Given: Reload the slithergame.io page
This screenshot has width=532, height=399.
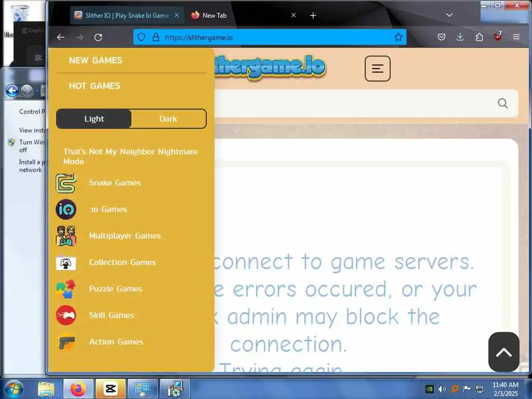Looking at the screenshot, I should tap(98, 37).
